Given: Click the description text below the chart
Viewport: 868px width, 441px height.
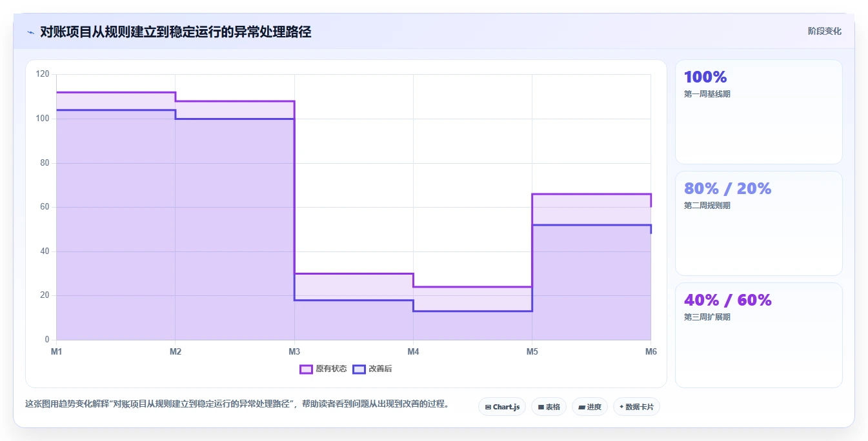Looking at the screenshot, I should tap(237, 404).
